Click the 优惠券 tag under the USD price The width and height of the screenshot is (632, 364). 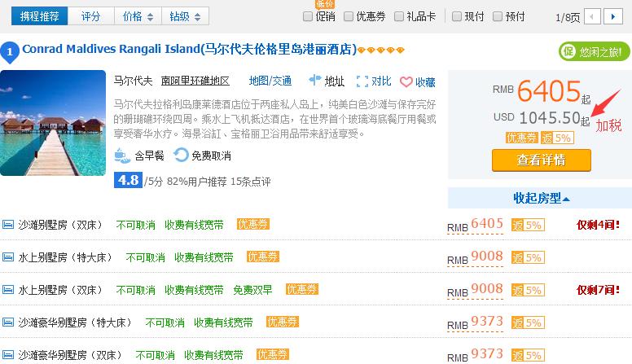pyautogui.click(x=521, y=138)
